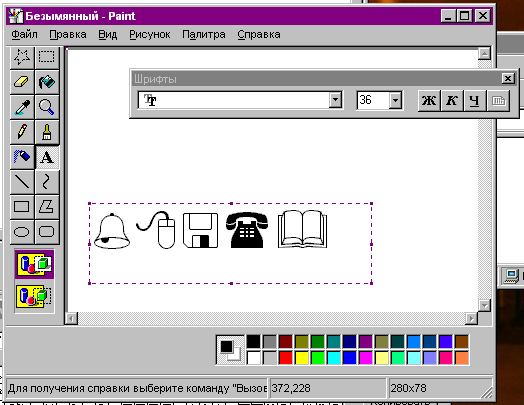The image size is (524, 405).
Task: Choose transparent background drawing mode
Action: (x=34, y=296)
